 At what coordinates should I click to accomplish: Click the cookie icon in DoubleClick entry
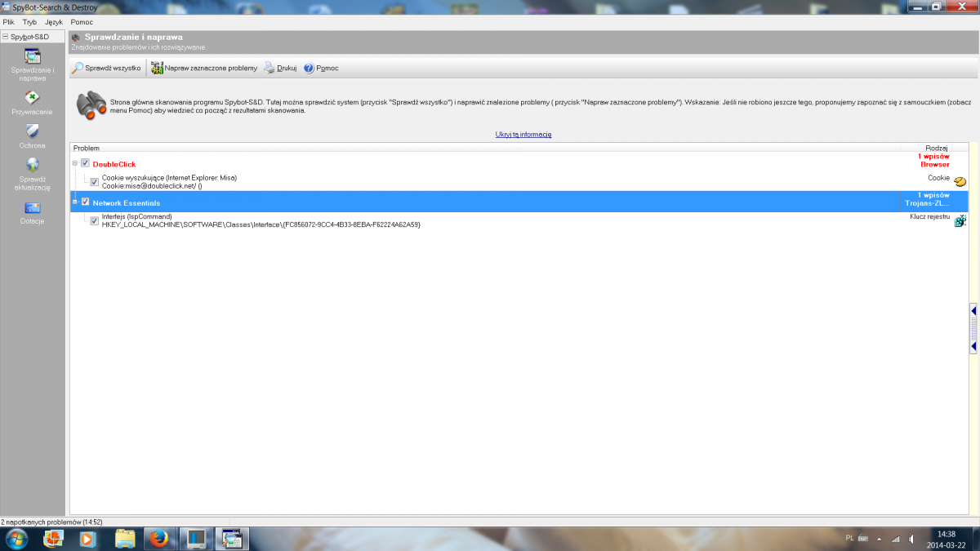tap(960, 181)
